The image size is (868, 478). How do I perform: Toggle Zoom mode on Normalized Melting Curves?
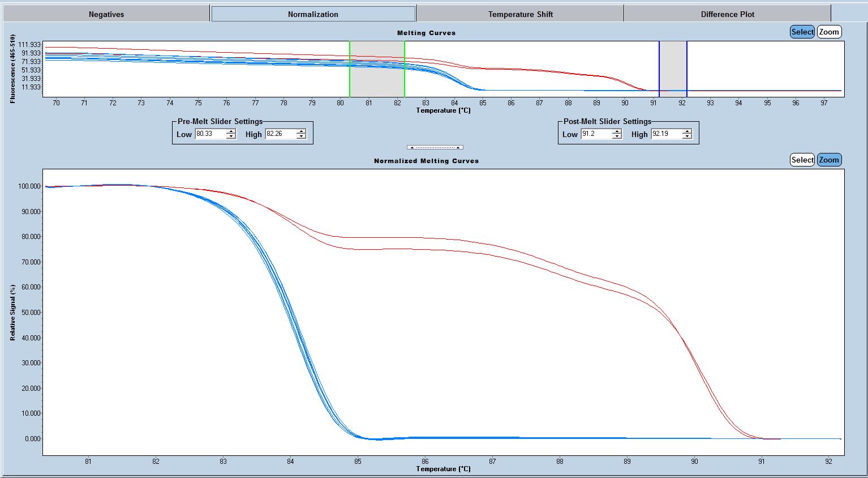pyautogui.click(x=829, y=160)
